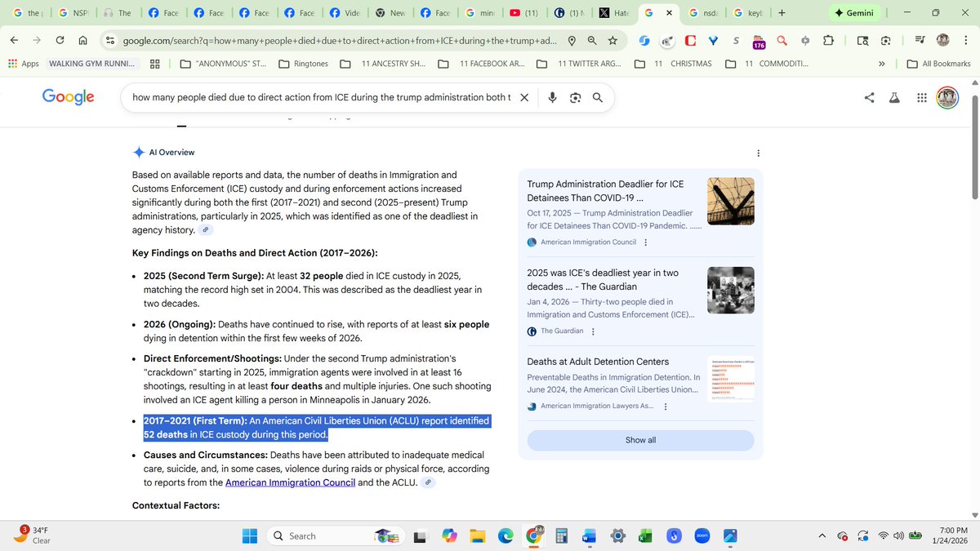The width and height of the screenshot is (980, 551).
Task: Open the All Bookmarks folder
Action: coord(938,64)
